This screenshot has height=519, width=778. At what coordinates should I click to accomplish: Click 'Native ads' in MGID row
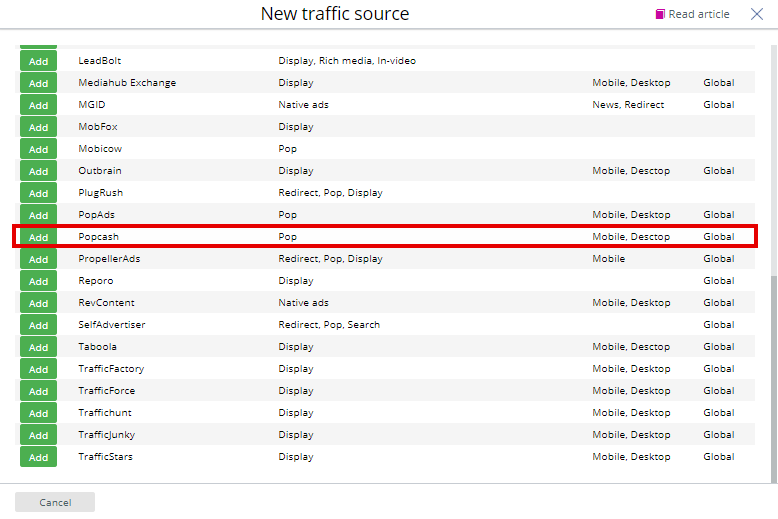click(x=303, y=105)
